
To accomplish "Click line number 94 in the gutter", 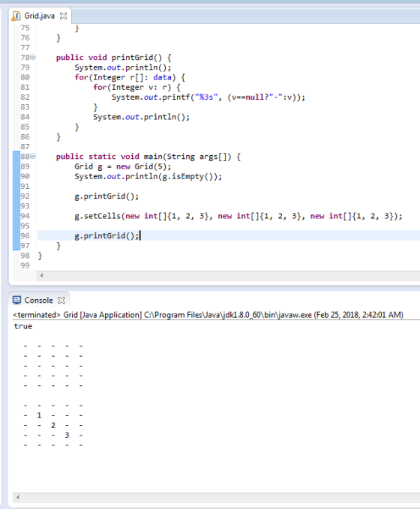I will [25, 216].
